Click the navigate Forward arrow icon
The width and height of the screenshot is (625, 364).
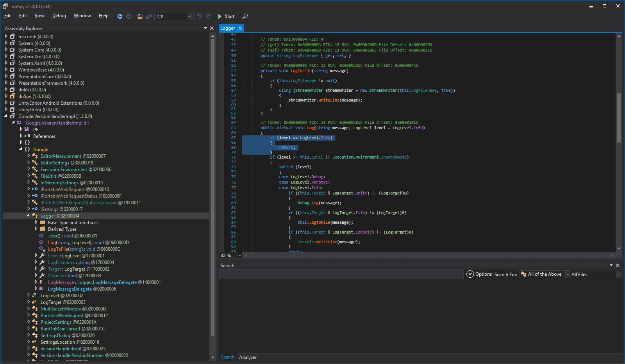pos(129,16)
